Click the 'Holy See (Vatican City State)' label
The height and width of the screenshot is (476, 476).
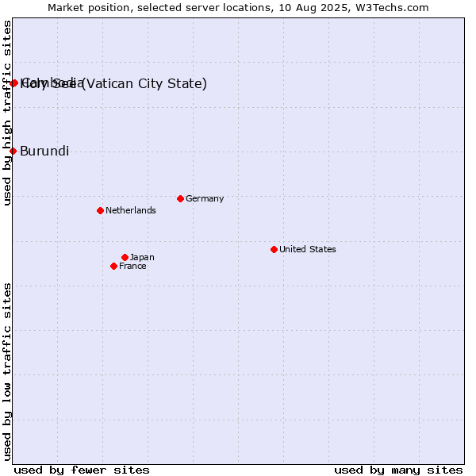[x=113, y=84]
